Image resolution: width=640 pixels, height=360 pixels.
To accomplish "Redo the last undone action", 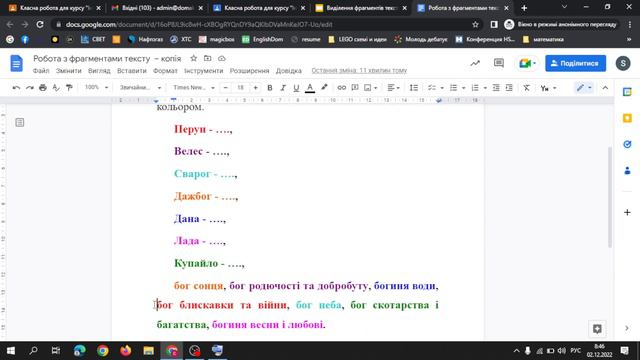I will click(29, 88).
